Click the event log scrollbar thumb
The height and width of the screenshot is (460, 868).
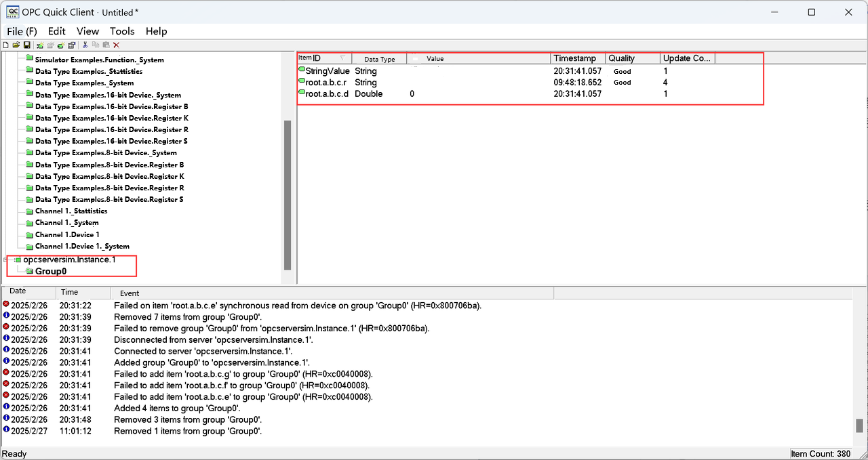click(x=859, y=425)
